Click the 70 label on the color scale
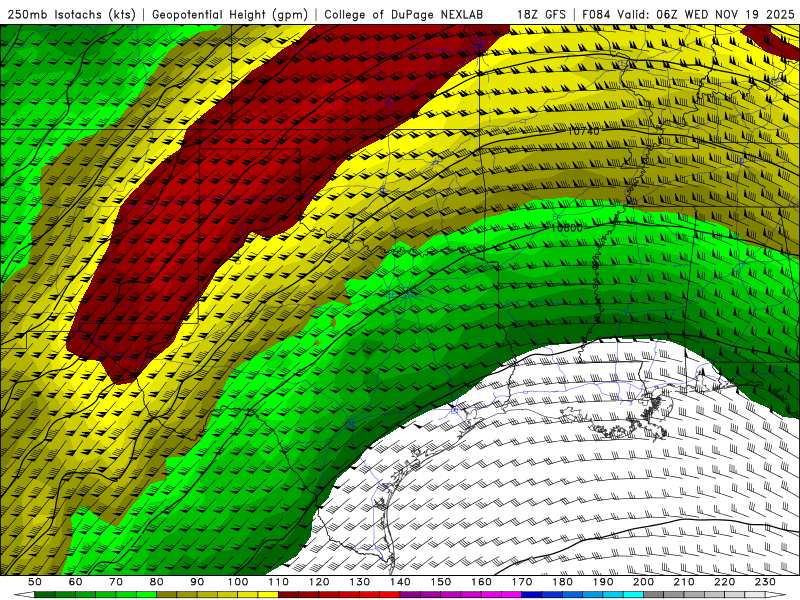This screenshot has width=800, height=600. point(116,582)
